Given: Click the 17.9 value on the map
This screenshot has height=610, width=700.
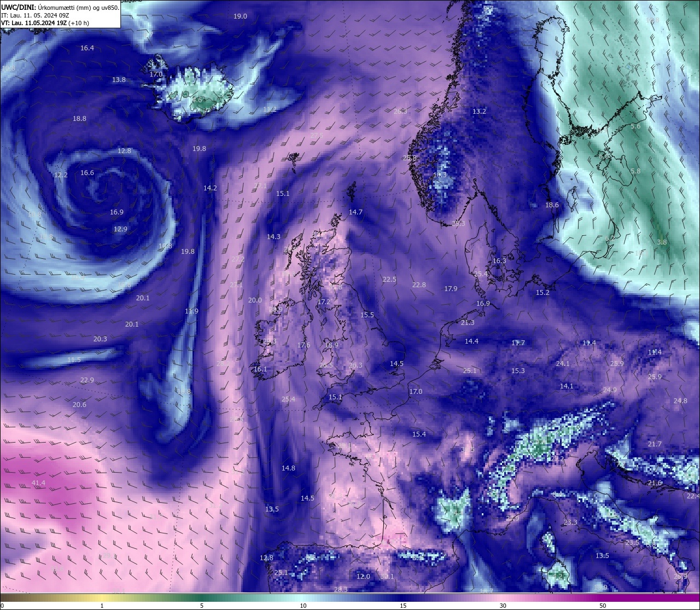Looking at the screenshot, I should click(x=451, y=289).
